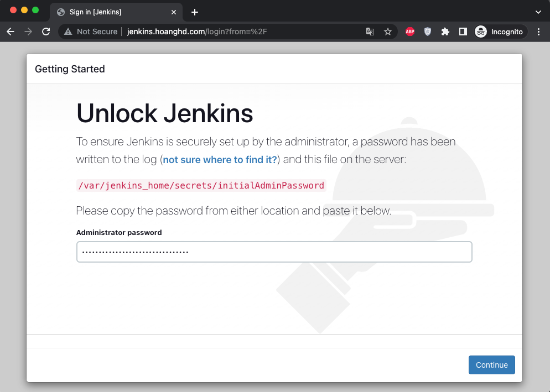Open the Adblock Plus extension
550x392 pixels.
click(409, 32)
